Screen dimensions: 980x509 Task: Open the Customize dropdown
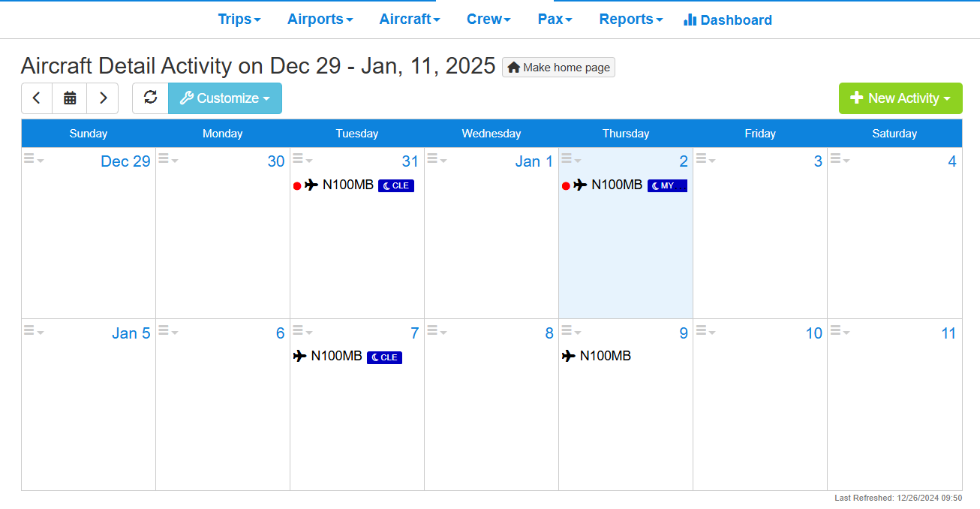tap(225, 98)
